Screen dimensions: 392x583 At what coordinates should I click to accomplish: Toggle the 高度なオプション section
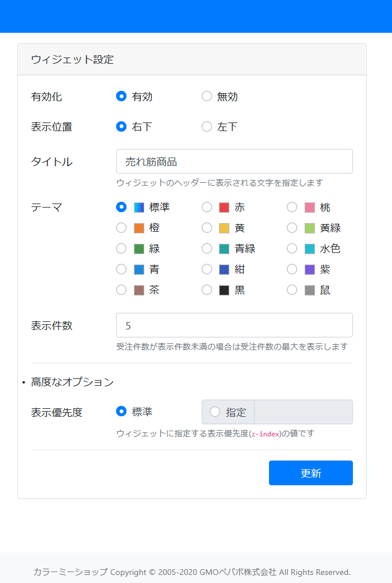click(72, 382)
